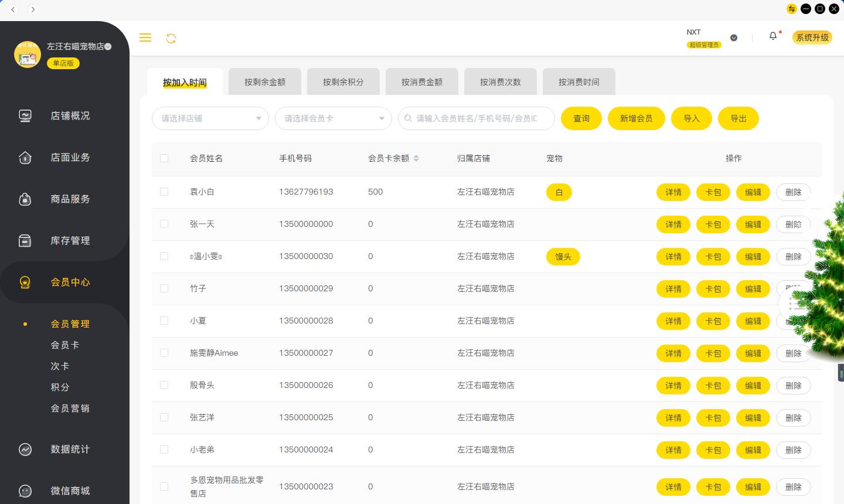The image size is (844, 504).
Task: Open the notification bell
Action: (x=773, y=36)
